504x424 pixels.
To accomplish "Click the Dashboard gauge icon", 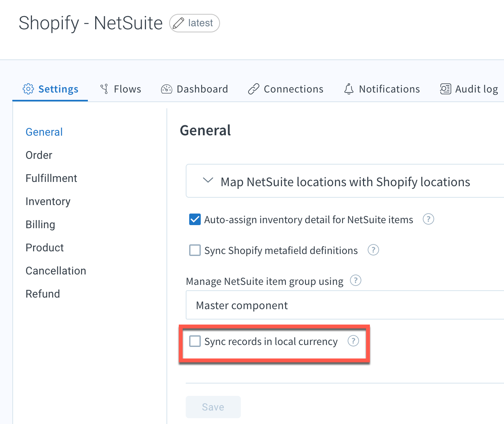I will pos(166,89).
